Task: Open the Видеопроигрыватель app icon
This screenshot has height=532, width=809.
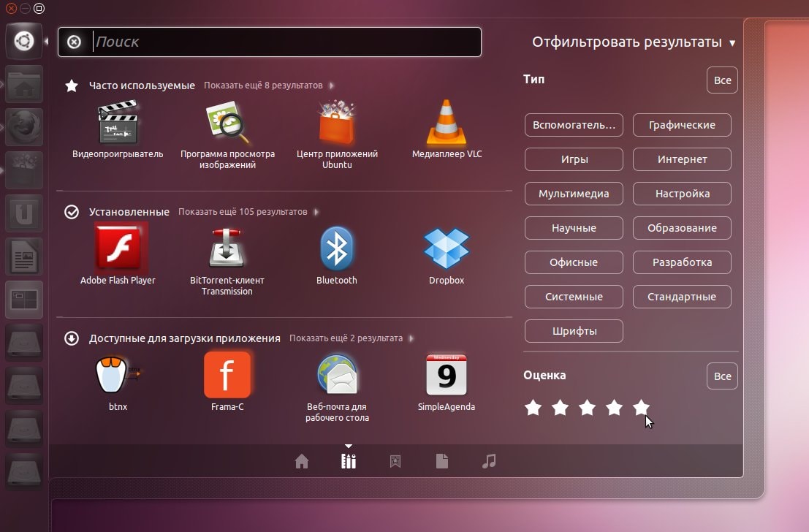Action: (118, 123)
